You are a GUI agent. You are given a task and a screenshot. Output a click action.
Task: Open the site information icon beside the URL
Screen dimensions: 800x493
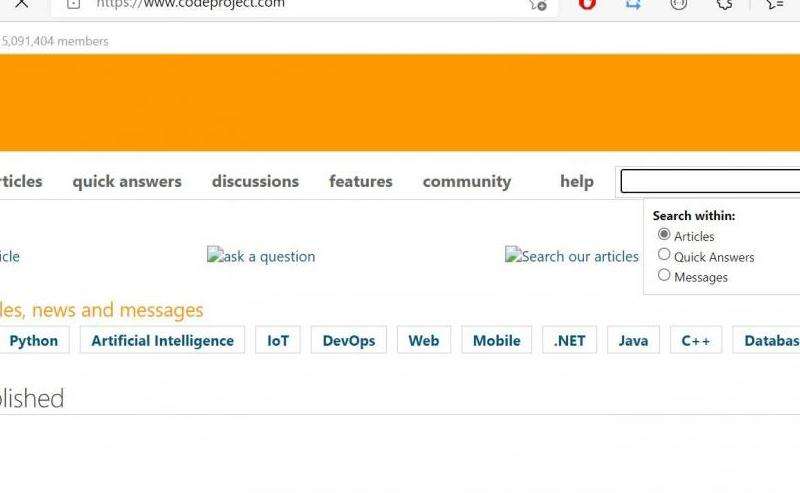coord(74,4)
